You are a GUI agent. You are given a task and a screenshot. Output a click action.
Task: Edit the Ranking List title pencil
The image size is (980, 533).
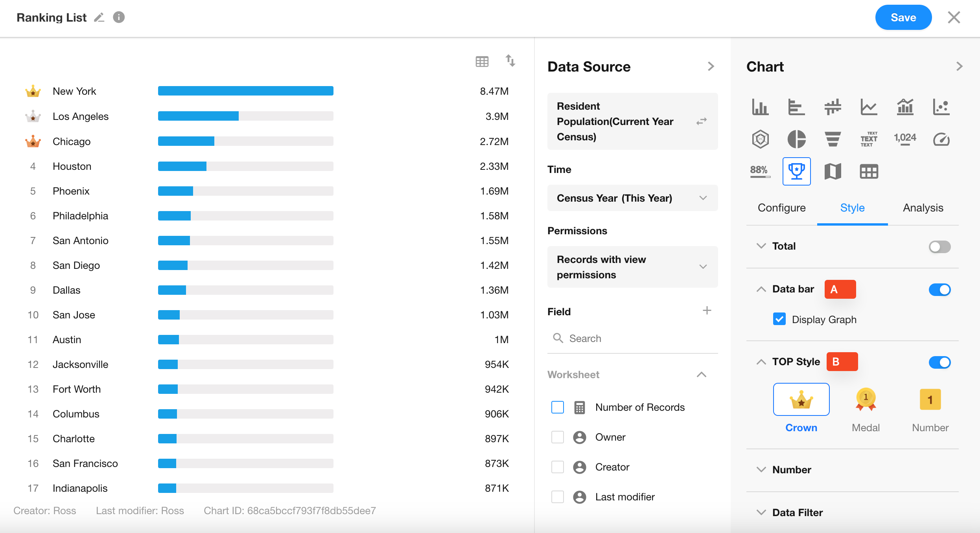point(99,17)
